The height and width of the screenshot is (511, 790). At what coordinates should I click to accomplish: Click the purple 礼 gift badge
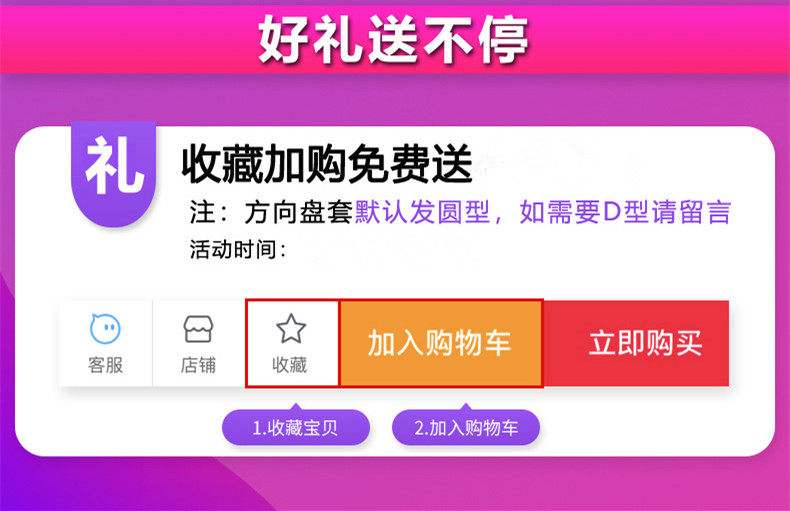tap(113, 173)
